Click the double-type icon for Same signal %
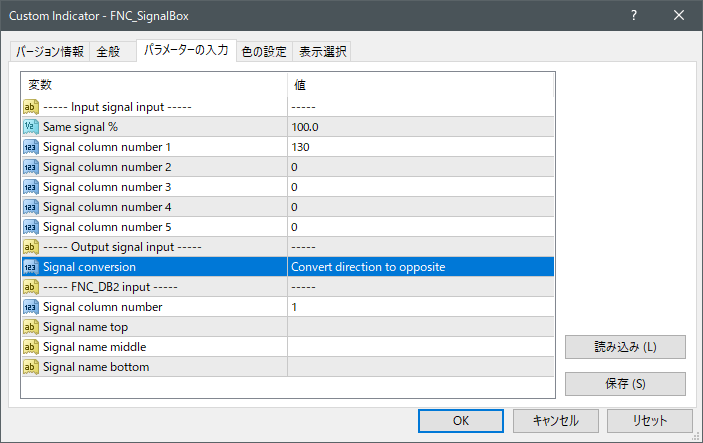The height and width of the screenshot is (443, 703). tap(30, 127)
